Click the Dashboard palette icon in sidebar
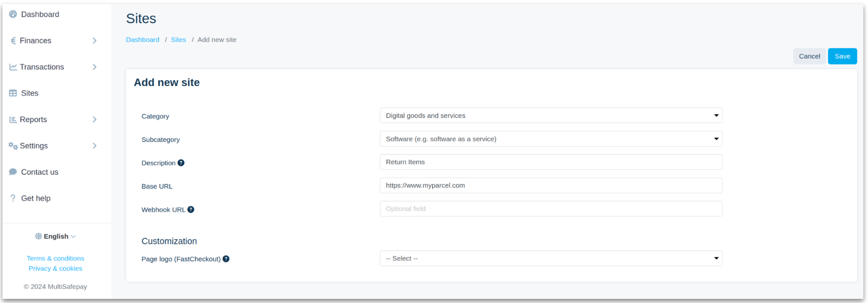This screenshot has height=303, width=868. 13,14
